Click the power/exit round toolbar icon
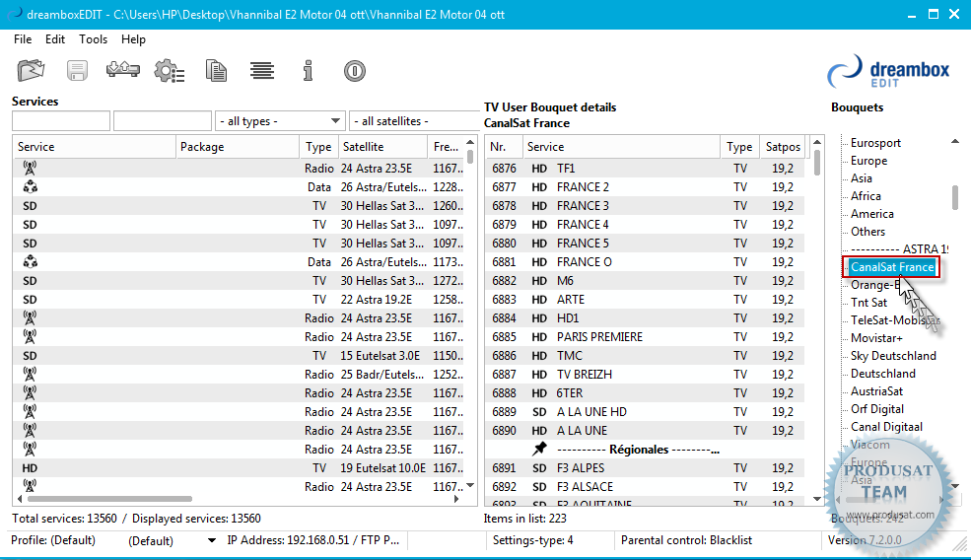 (355, 71)
